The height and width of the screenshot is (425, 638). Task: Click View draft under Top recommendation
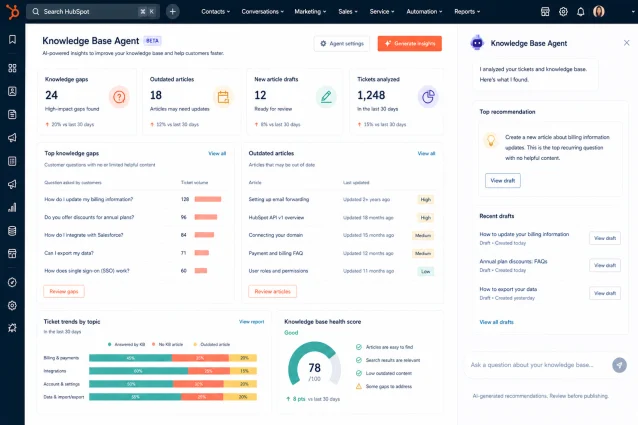503,181
